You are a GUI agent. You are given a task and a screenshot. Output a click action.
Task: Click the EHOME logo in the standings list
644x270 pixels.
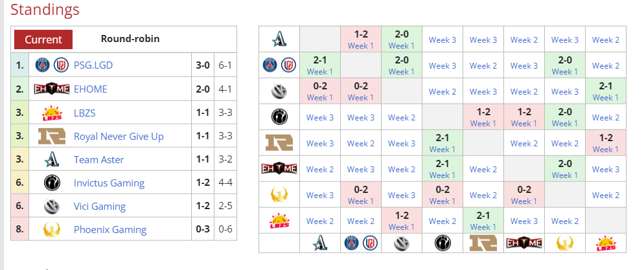pyautogui.click(x=52, y=89)
